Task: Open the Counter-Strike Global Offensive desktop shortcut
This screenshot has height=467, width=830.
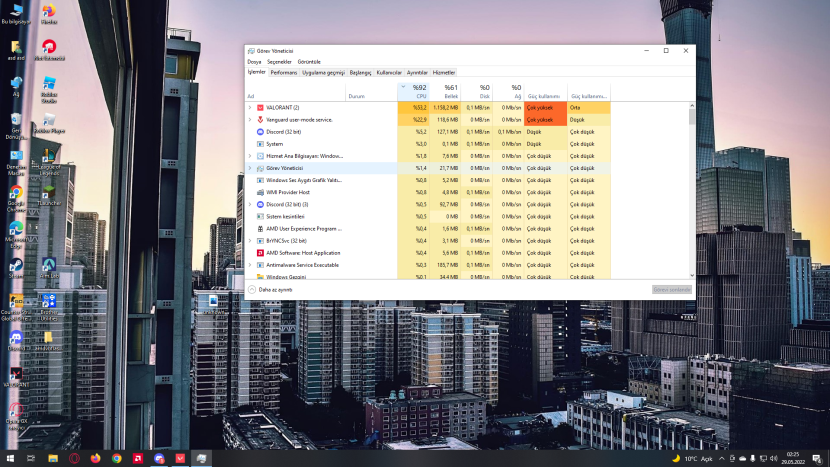Action: pos(16,308)
